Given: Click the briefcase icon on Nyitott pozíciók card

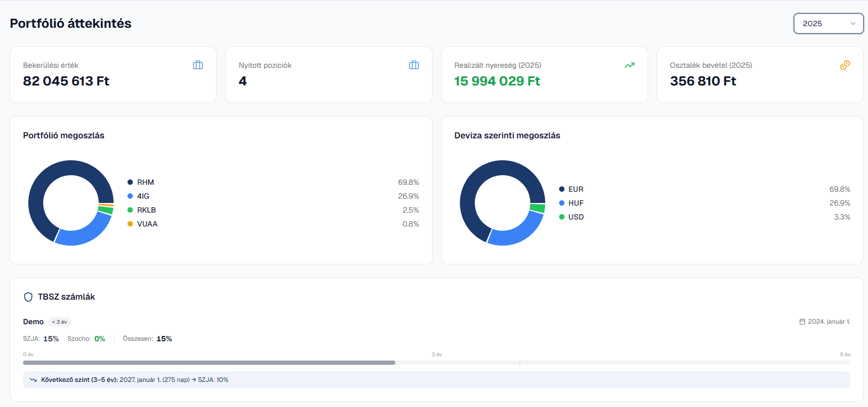Looking at the screenshot, I should tap(414, 65).
